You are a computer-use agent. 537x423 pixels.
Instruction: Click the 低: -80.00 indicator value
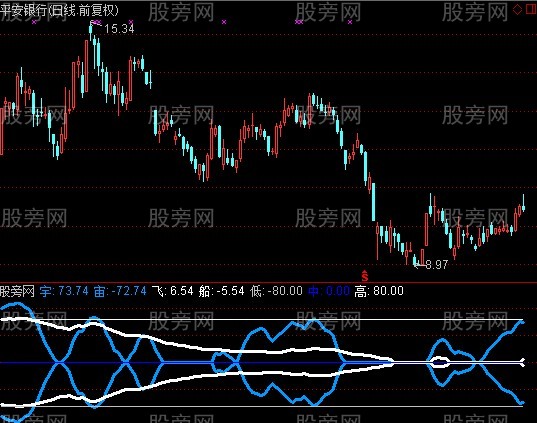[x=276, y=291]
